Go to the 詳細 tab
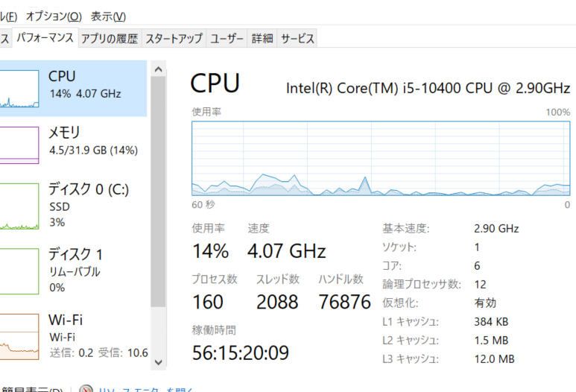This screenshot has width=576, height=392. point(262,39)
